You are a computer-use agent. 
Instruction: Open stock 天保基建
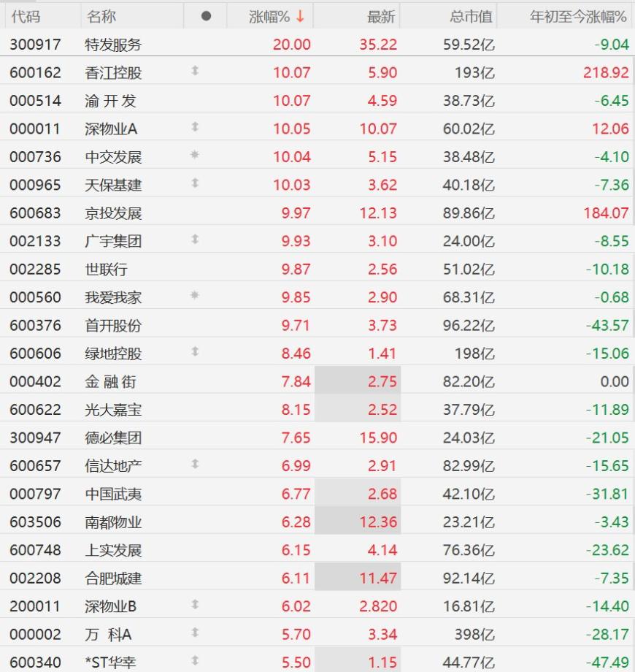113,185
